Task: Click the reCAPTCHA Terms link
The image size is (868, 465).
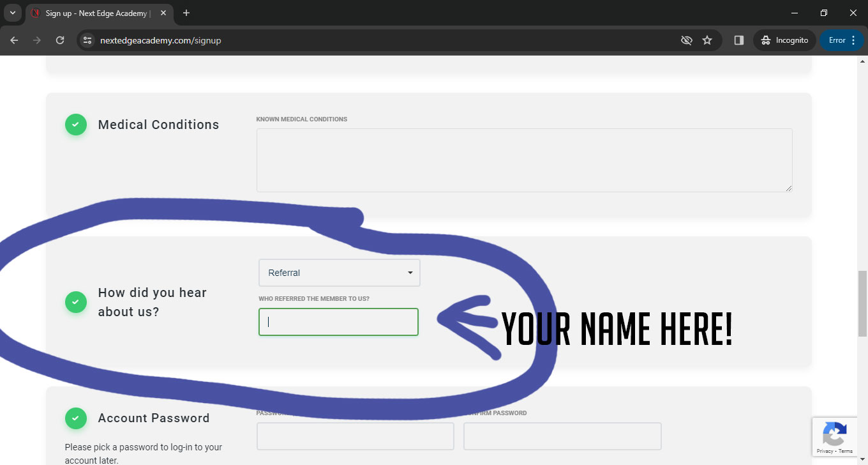Action: (846, 451)
